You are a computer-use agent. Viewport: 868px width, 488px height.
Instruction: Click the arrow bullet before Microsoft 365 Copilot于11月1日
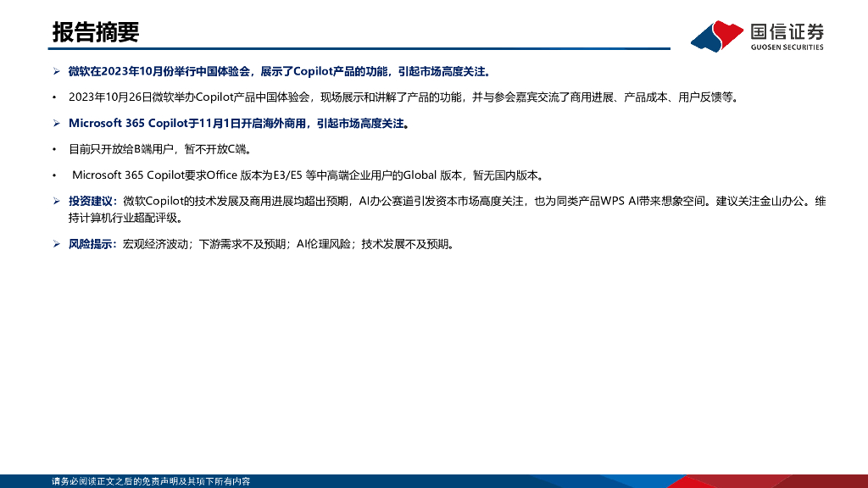pyautogui.click(x=57, y=124)
